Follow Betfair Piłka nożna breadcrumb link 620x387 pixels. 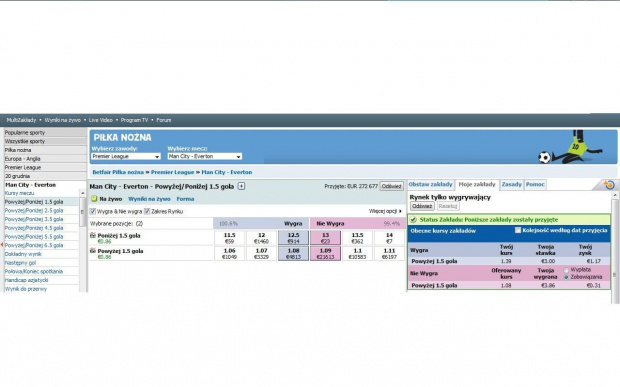[x=118, y=172]
